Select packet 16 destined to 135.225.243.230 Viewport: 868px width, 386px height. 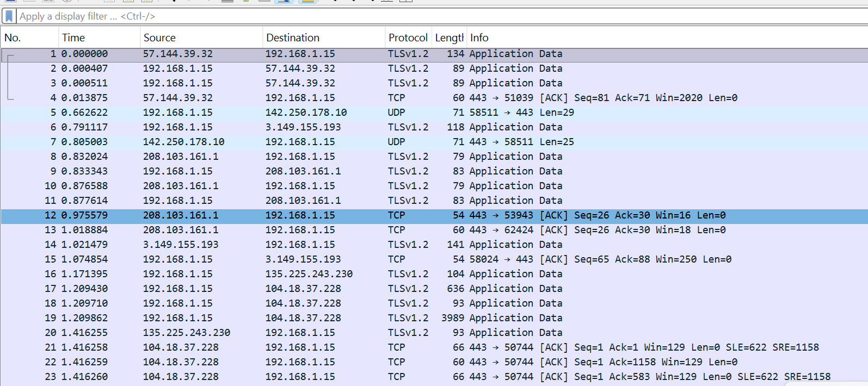[434, 274]
